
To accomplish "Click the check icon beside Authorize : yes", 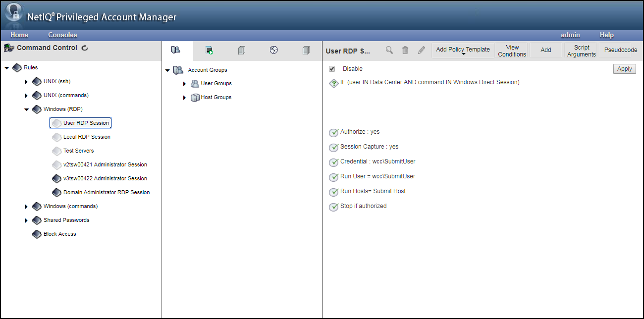I will 334,132.
